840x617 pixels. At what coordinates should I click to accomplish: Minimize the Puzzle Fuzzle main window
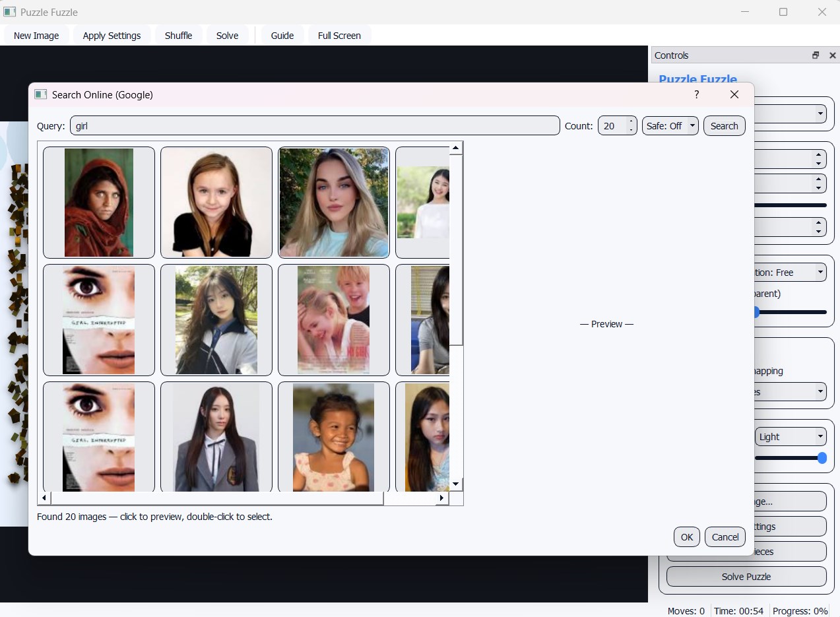point(745,12)
